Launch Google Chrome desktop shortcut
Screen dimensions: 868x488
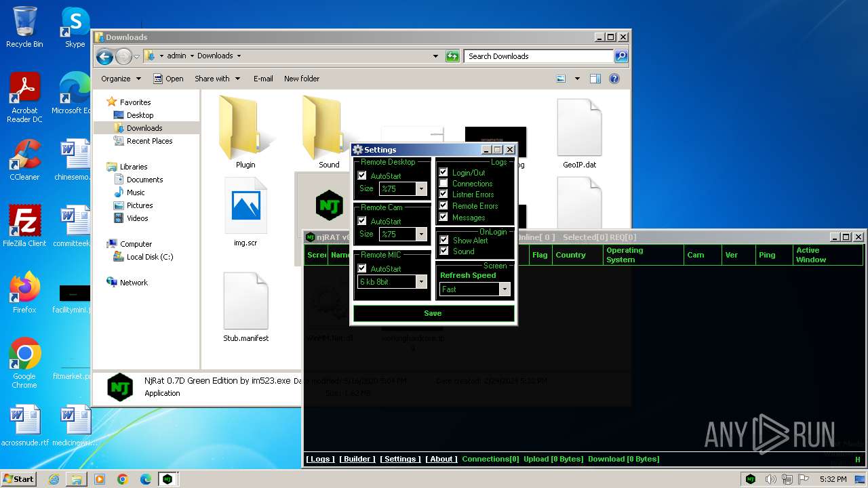pyautogui.click(x=24, y=363)
